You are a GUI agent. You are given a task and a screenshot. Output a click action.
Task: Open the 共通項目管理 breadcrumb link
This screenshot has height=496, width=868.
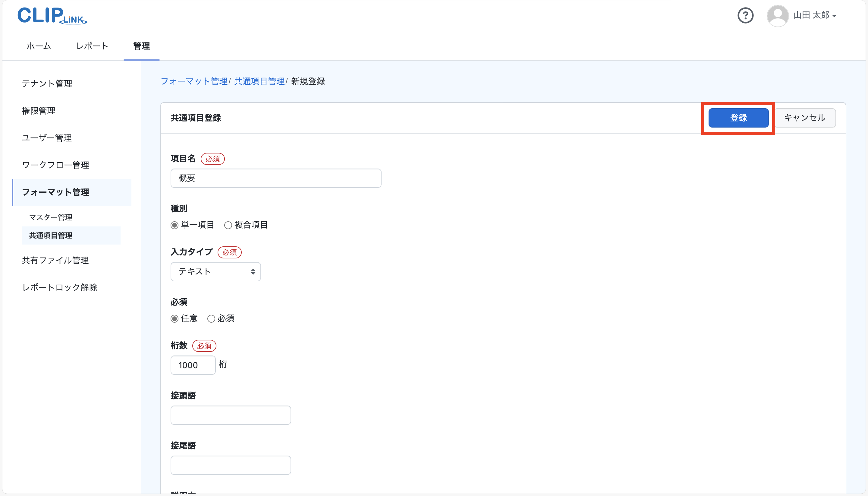tap(259, 81)
